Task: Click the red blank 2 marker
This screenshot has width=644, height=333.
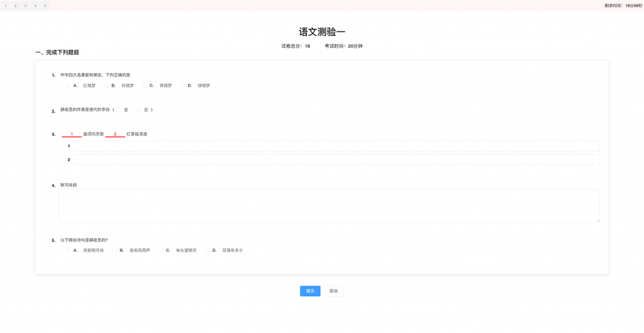Action: (116, 135)
